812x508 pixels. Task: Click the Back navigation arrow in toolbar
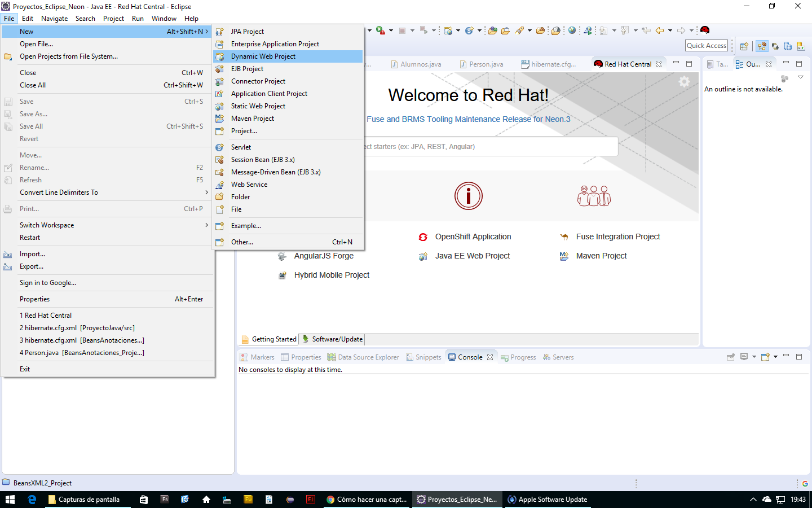[660, 30]
